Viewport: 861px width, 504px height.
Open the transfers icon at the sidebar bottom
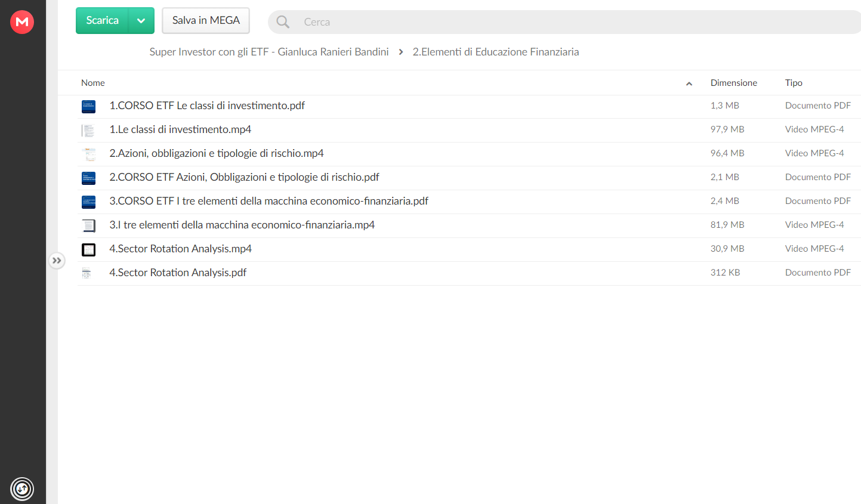click(22, 489)
